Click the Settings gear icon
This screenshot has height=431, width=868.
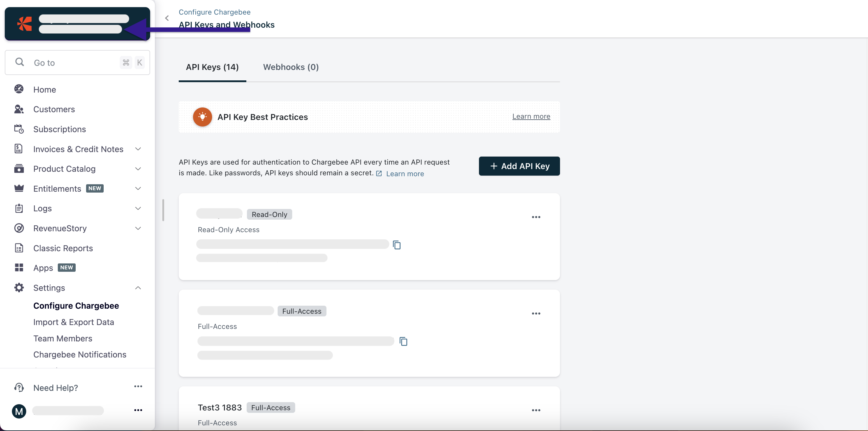(x=19, y=288)
